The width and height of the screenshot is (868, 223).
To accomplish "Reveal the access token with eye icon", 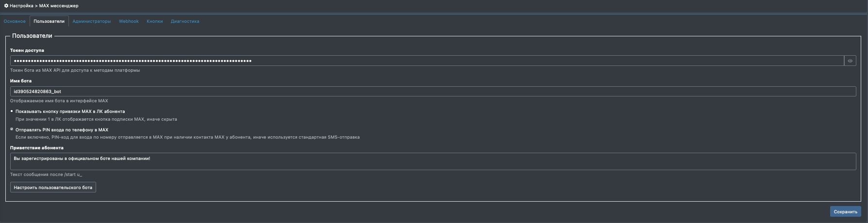I will pyautogui.click(x=850, y=61).
